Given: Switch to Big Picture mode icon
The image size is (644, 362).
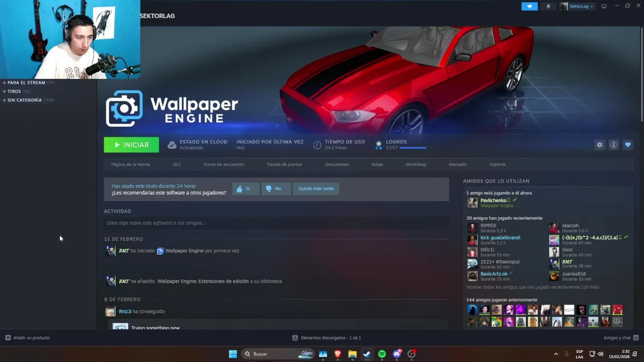Looking at the screenshot, I should 604,6.
